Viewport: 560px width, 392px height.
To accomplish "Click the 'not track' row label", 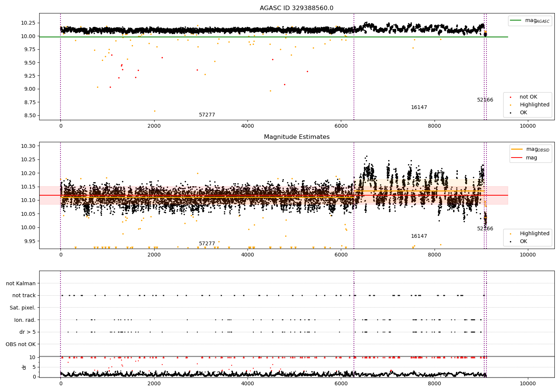I will coord(24,295).
